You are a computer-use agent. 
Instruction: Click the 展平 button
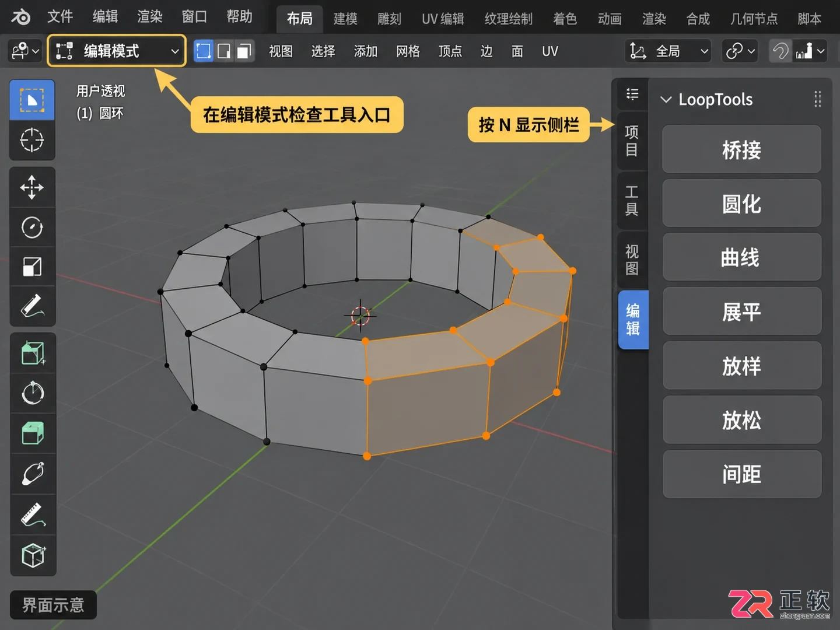coord(741,311)
